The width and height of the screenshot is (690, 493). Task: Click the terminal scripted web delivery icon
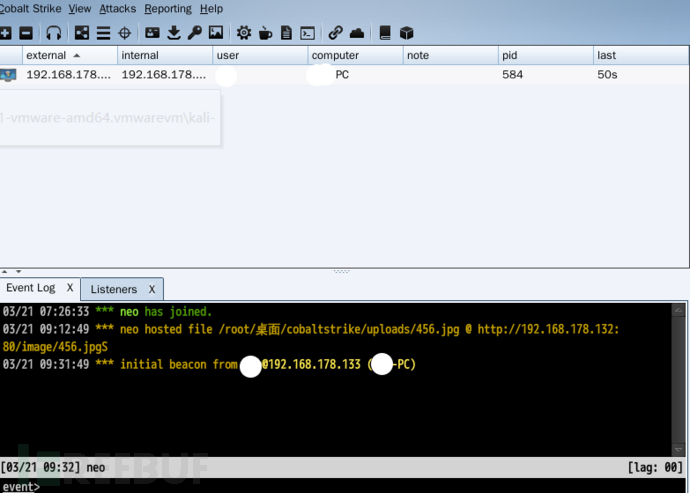pyautogui.click(x=308, y=33)
